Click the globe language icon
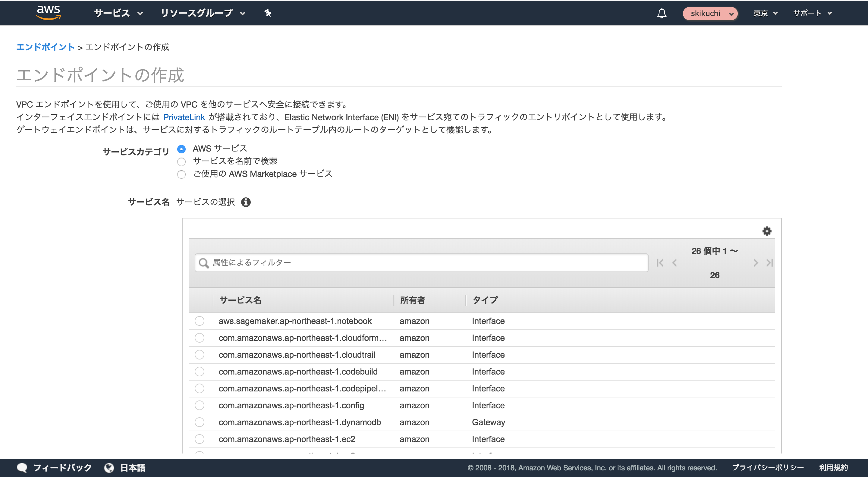The image size is (868, 477). coord(109,468)
